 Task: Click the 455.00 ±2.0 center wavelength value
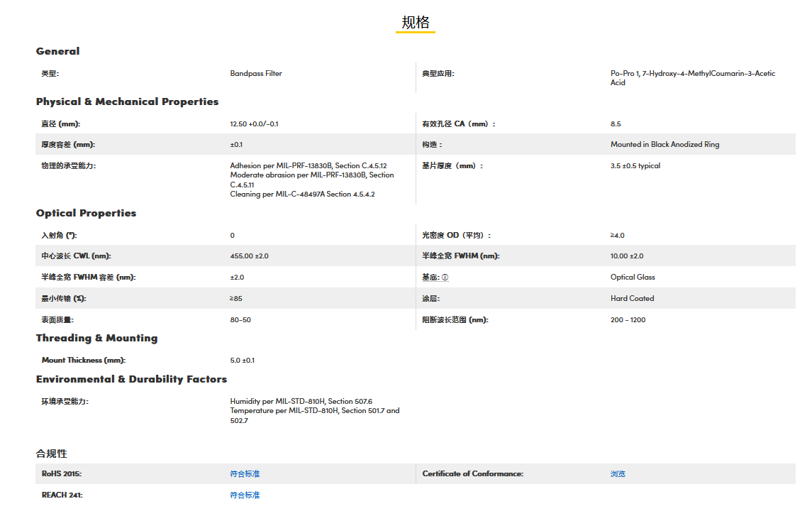(x=249, y=256)
